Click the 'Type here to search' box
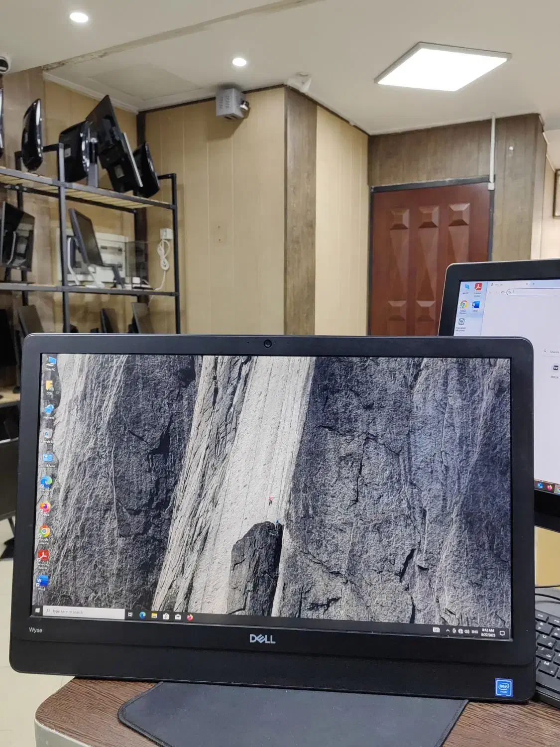This screenshot has width=560, height=747. (x=84, y=612)
